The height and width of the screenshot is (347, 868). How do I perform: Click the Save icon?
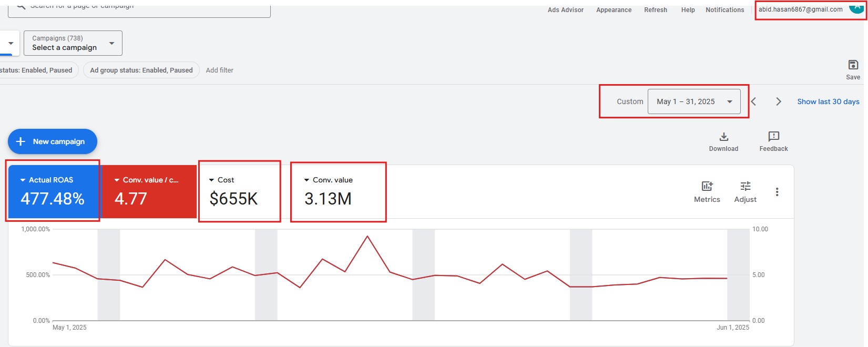(853, 65)
